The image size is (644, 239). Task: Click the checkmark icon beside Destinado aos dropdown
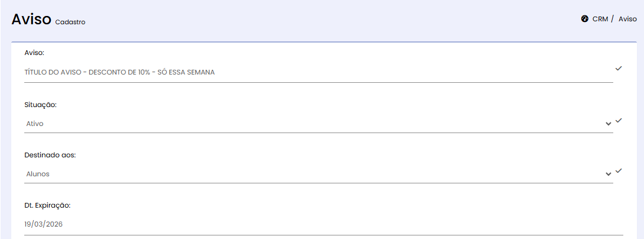point(619,170)
